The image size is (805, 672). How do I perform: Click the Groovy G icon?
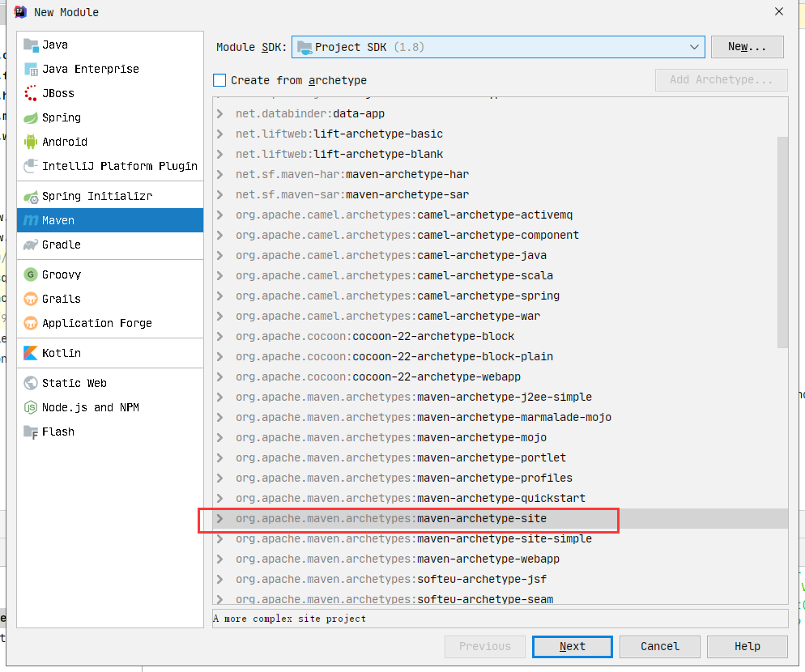[x=31, y=274]
